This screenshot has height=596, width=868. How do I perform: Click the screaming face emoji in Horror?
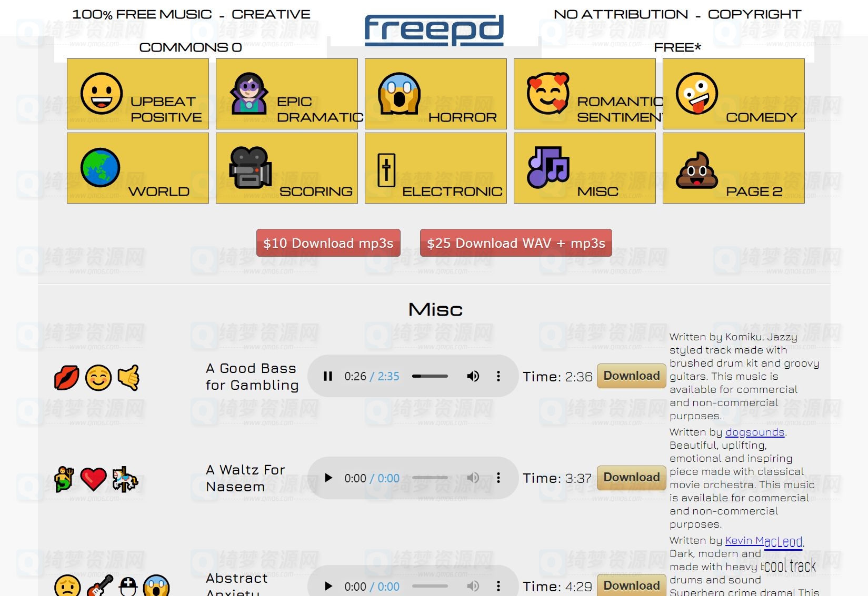click(x=399, y=93)
